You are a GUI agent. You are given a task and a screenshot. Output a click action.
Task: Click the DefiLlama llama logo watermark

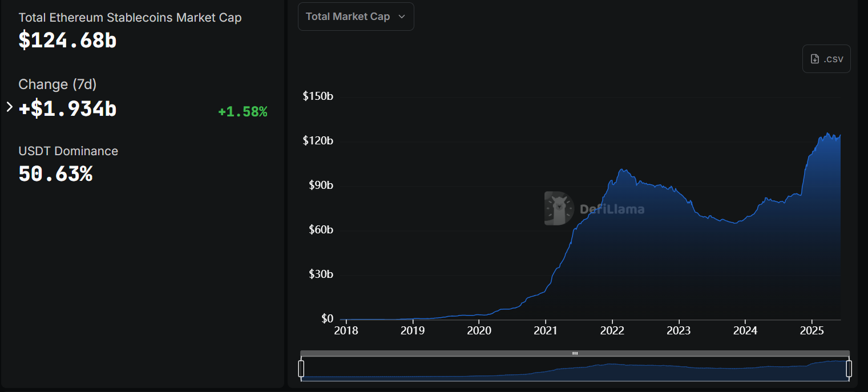pos(559,208)
